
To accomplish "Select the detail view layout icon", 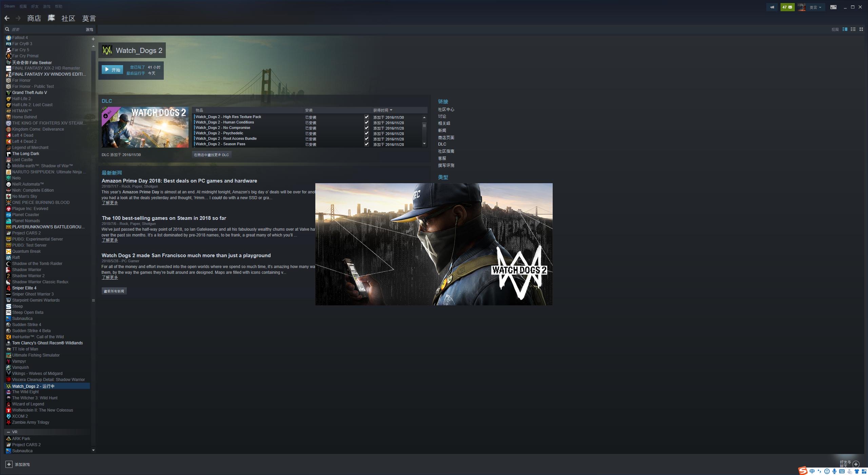I will pos(845,30).
